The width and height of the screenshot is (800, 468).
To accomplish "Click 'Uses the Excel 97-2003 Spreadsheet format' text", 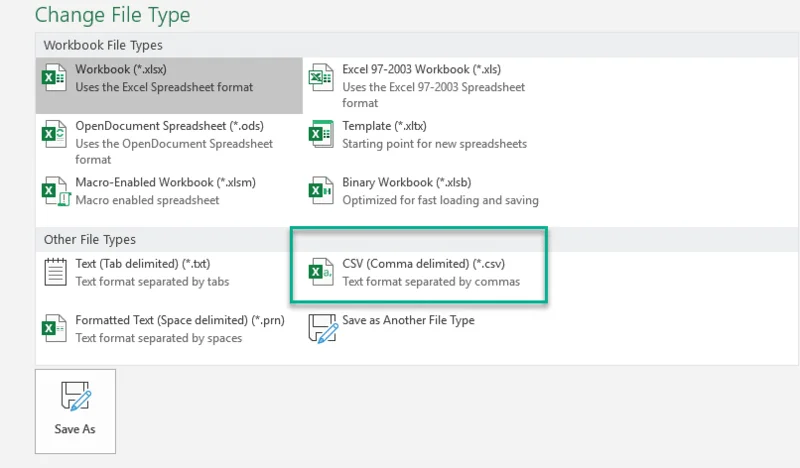I will 434,95.
